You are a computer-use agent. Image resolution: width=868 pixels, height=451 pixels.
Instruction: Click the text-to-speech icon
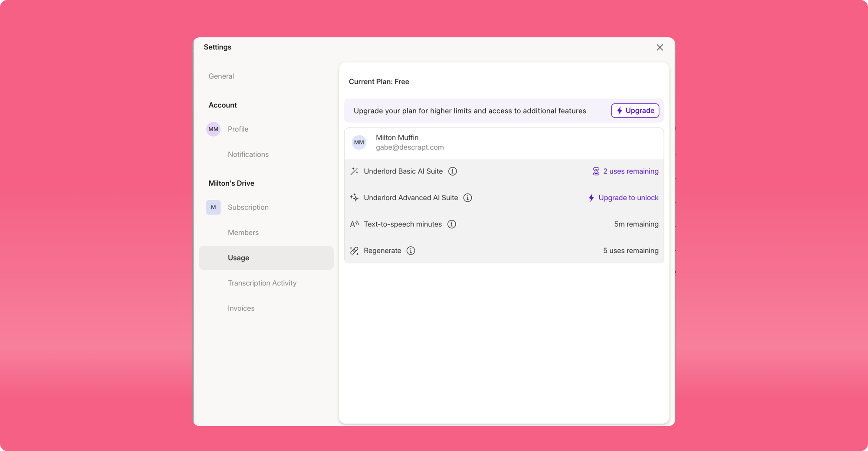pos(354,224)
